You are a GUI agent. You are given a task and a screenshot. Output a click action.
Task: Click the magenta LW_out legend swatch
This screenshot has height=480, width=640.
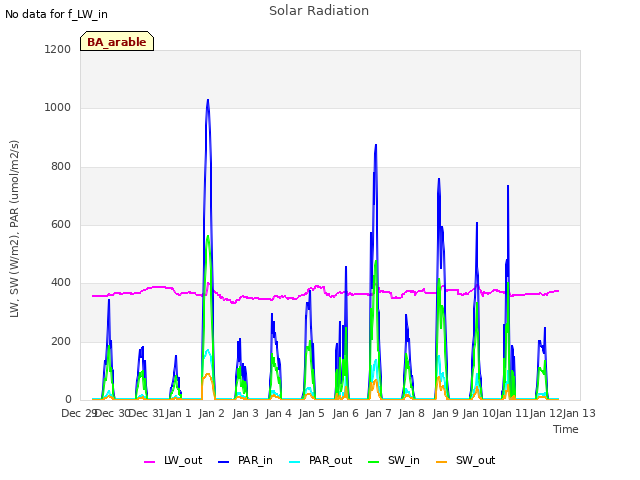149,462
